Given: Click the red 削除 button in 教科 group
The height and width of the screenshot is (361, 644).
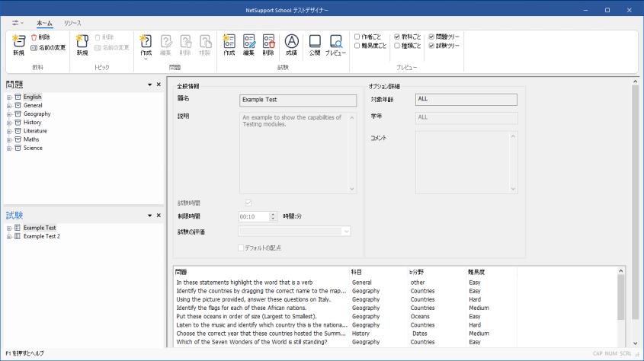Looking at the screenshot, I should point(40,37).
